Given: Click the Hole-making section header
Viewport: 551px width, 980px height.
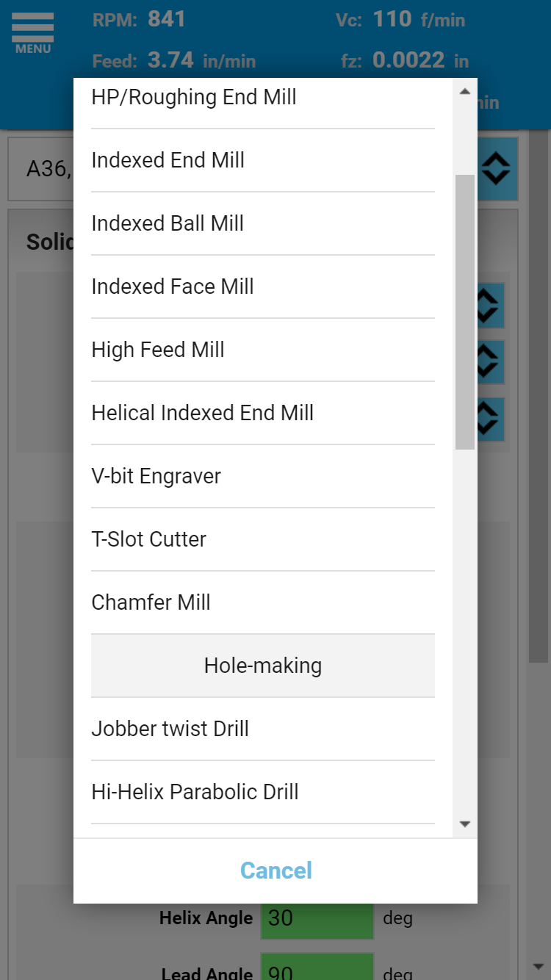Looking at the screenshot, I should pyautogui.click(x=263, y=666).
